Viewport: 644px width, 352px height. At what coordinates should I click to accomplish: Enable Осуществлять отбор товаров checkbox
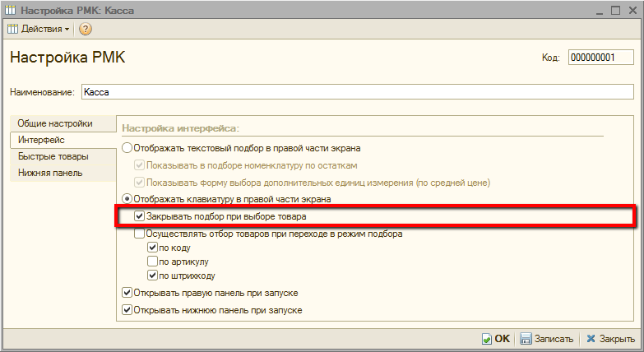[x=127, y=234]
